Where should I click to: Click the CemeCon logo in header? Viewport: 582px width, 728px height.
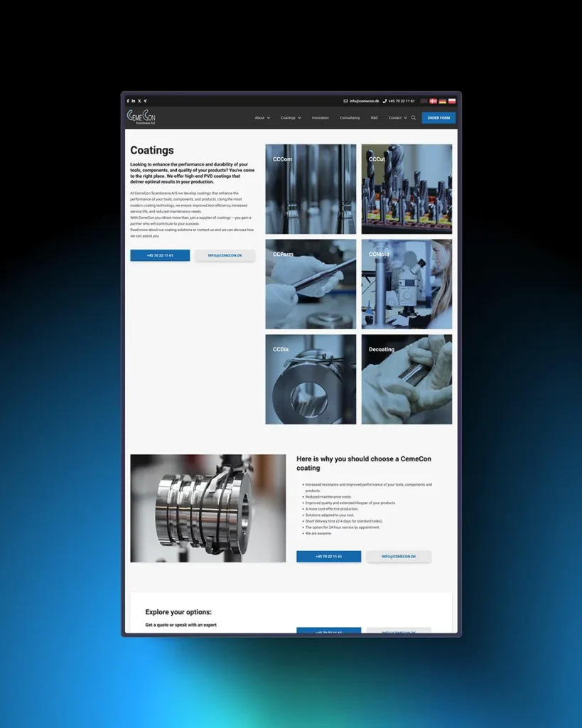[141, 117]
